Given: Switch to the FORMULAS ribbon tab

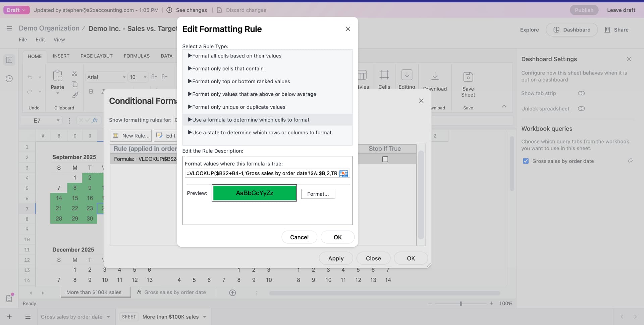Looking at the screenshot, I should point(137,56).
